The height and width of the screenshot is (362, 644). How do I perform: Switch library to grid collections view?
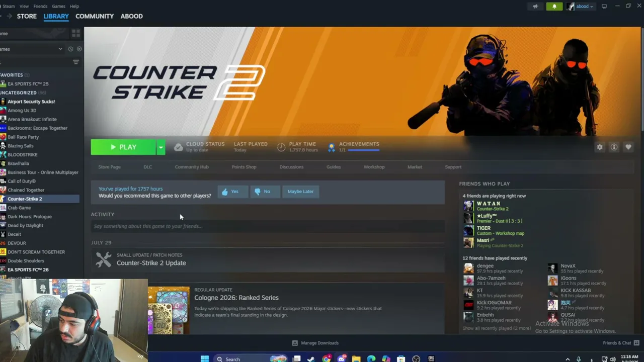pyautogui.click(x=76, y=33)
